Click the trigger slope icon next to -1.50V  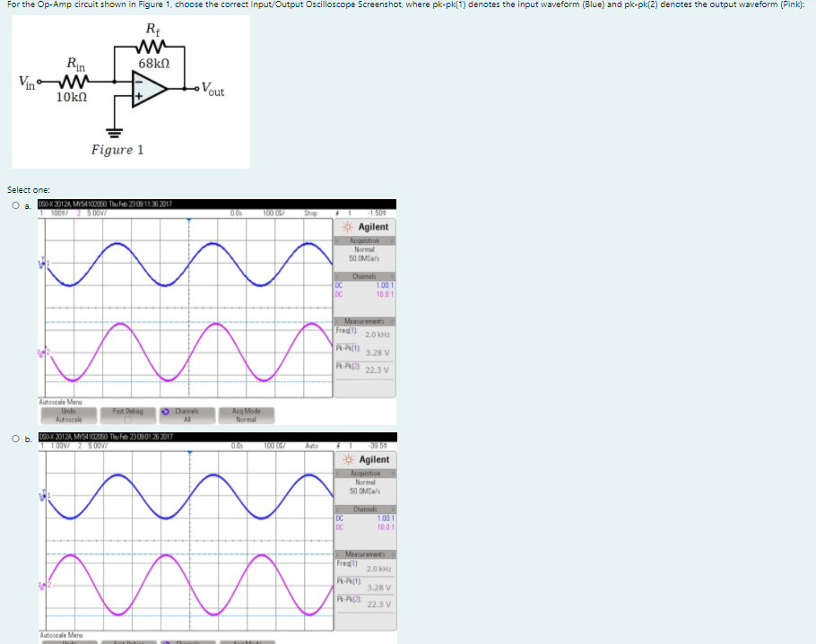pos(338,213)
